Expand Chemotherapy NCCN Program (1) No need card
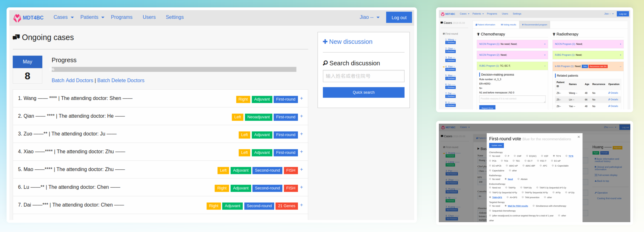 coord(545,44)
